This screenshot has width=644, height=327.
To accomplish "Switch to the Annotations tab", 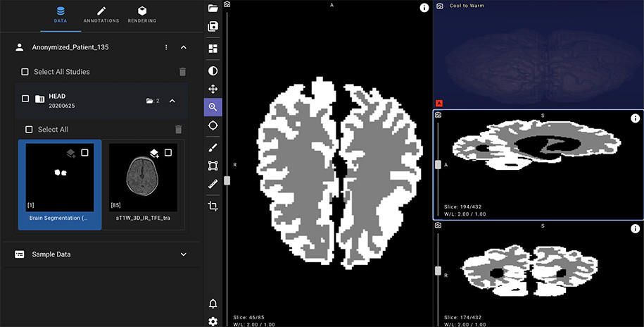I will tap(101, 15).
